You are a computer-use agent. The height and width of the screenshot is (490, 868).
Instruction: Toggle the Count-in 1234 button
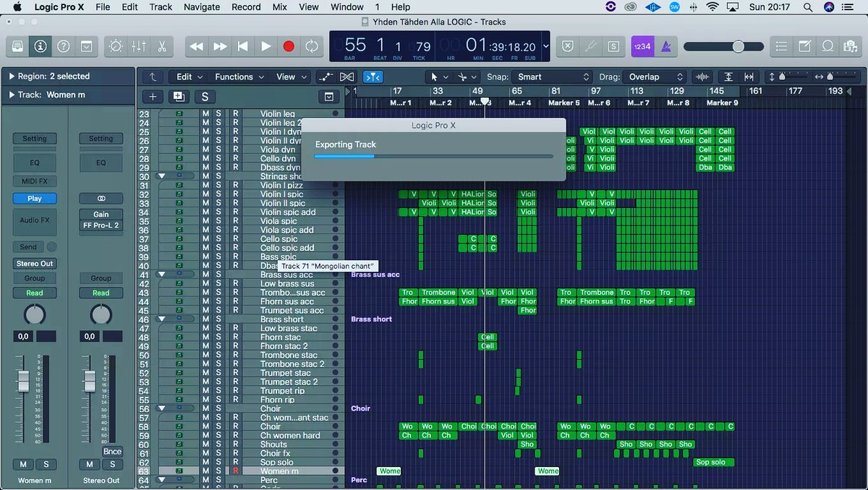click(x=642, y=46)
